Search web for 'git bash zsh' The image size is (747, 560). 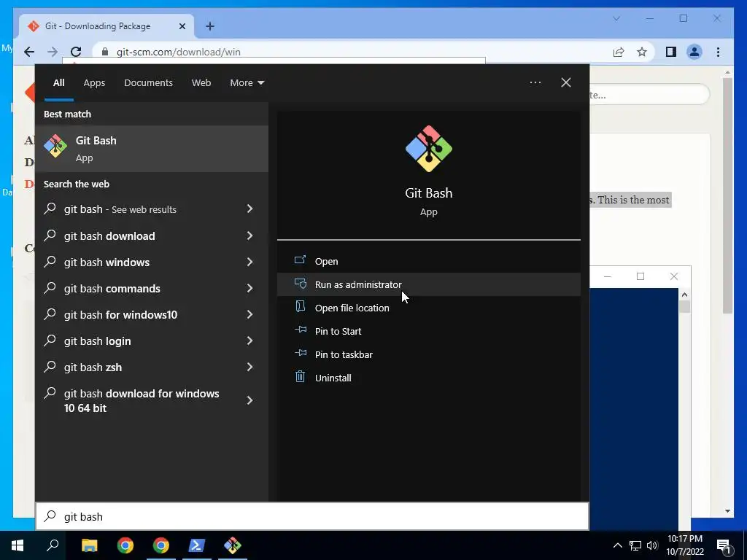152,367
